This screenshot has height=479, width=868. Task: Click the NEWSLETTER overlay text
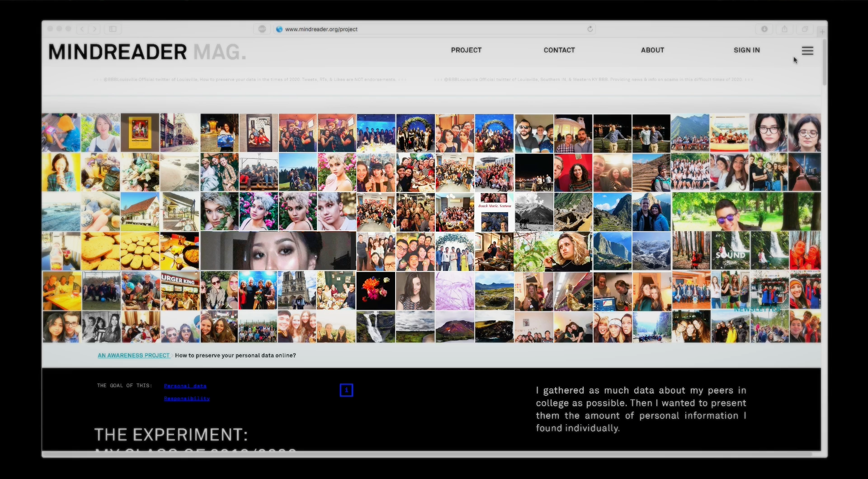[x=757, y=309]
